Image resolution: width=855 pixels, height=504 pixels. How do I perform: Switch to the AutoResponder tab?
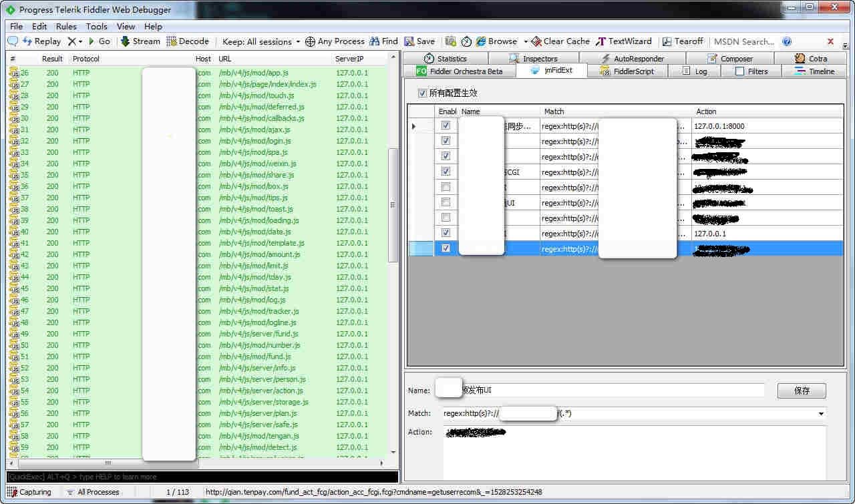[632, 59]
